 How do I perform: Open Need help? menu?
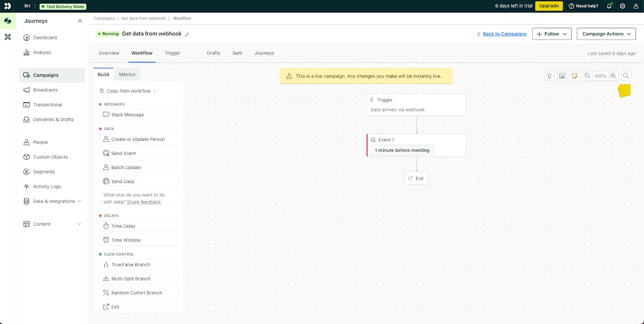click(583, 6)
